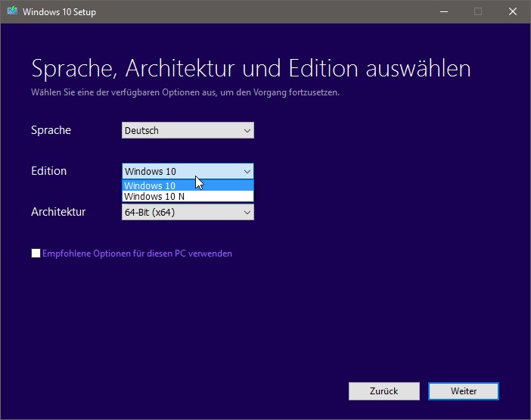
Task: Click the Zurück button
Action: click(x=384, y=391)
